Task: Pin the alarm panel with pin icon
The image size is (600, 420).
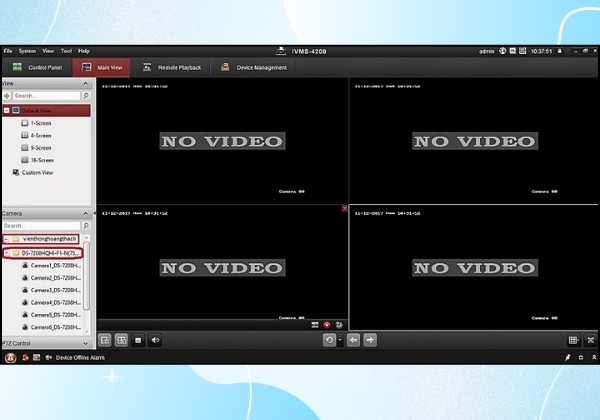Action: (567, 357)
